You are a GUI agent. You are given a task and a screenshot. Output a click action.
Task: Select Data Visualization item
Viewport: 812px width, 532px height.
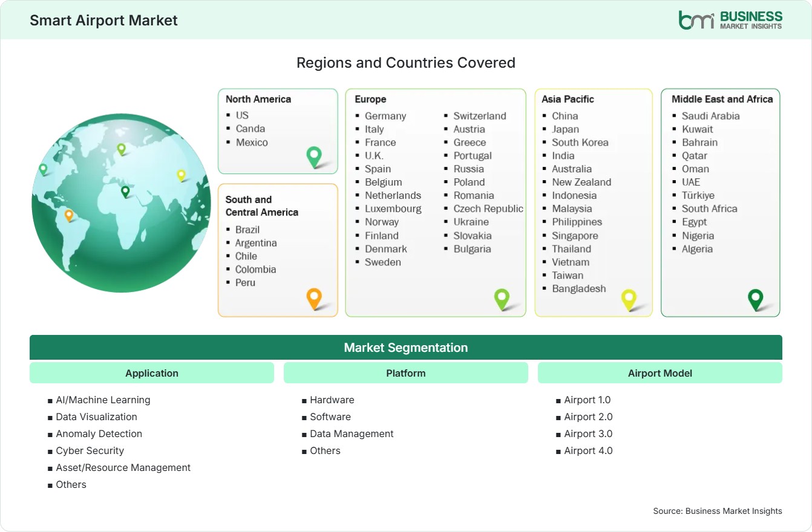click(96, 417)
